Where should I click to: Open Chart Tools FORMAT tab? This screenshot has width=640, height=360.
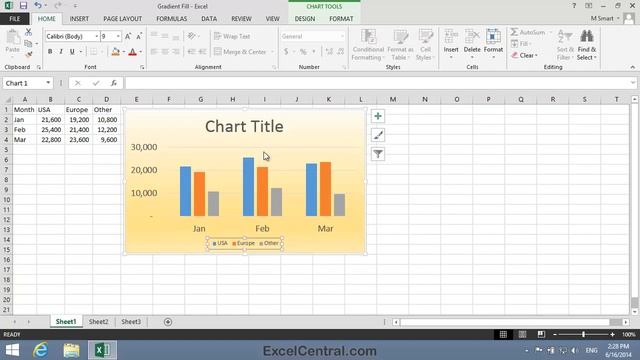tap(341, 19)
